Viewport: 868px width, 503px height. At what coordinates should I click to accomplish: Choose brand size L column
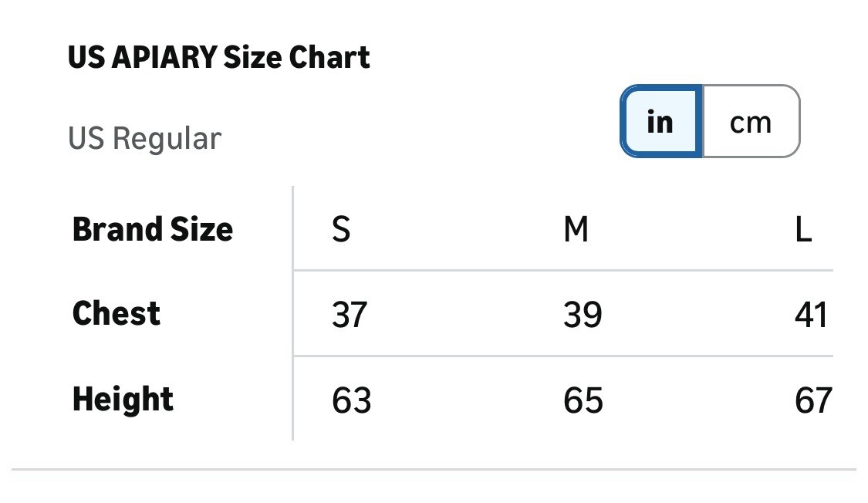[804, 230]
